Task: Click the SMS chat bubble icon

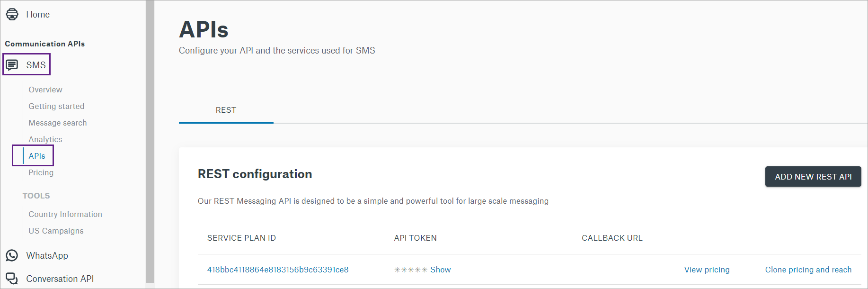Action: tap(12, 64)
